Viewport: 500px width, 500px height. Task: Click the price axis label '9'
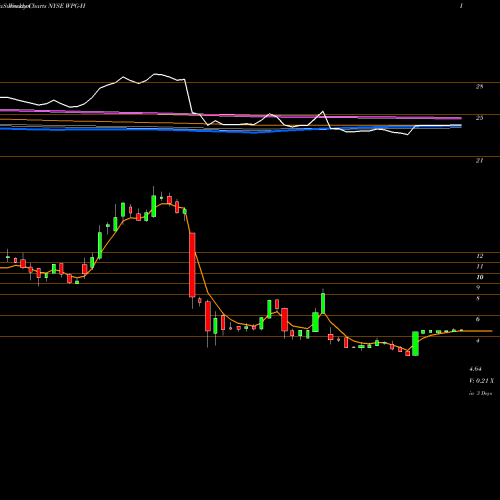click(x=478, y=287)
